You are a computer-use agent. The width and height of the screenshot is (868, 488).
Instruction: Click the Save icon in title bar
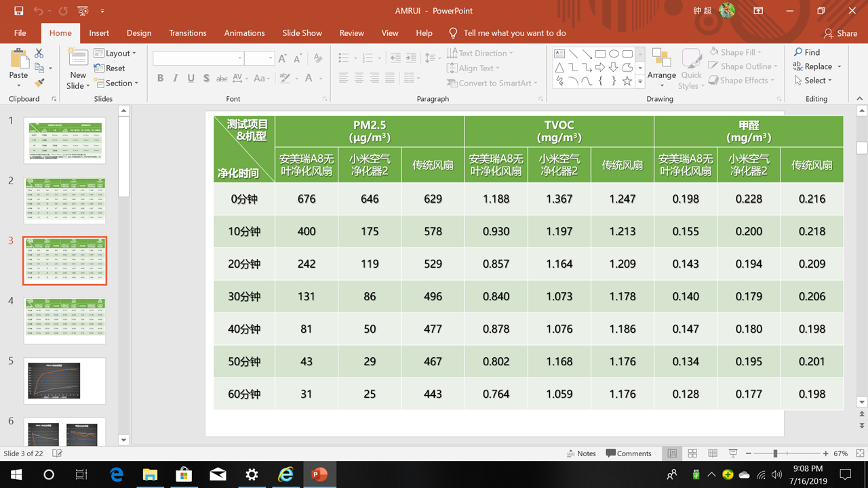(18, 11)
